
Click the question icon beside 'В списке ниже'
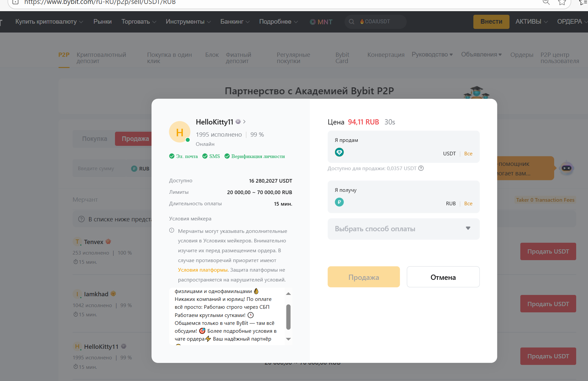click(81, 219)
